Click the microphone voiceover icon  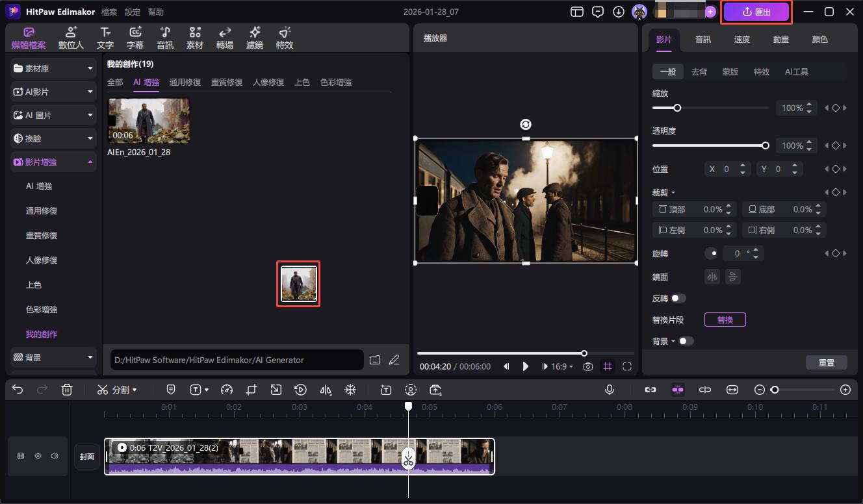610,390
